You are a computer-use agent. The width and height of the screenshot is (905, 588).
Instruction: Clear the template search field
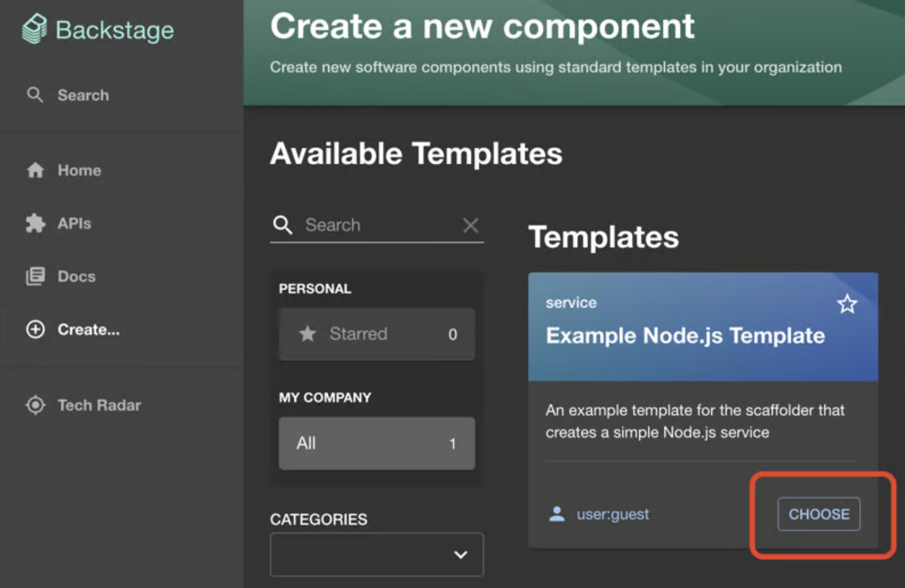[x=470, y=225]
